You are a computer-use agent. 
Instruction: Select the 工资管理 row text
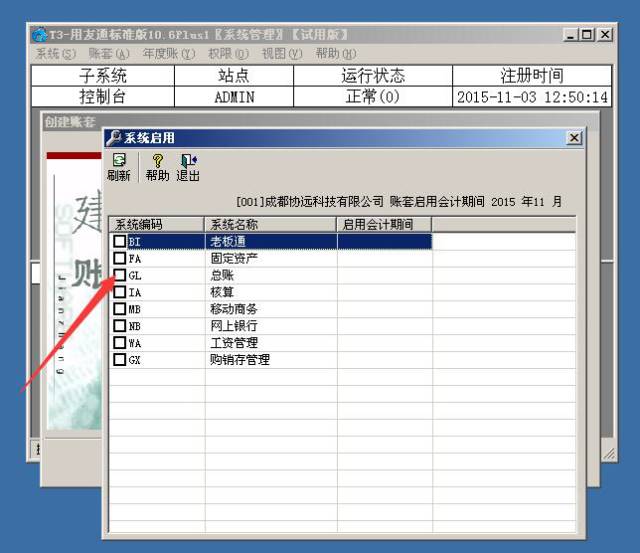point(234,342)
